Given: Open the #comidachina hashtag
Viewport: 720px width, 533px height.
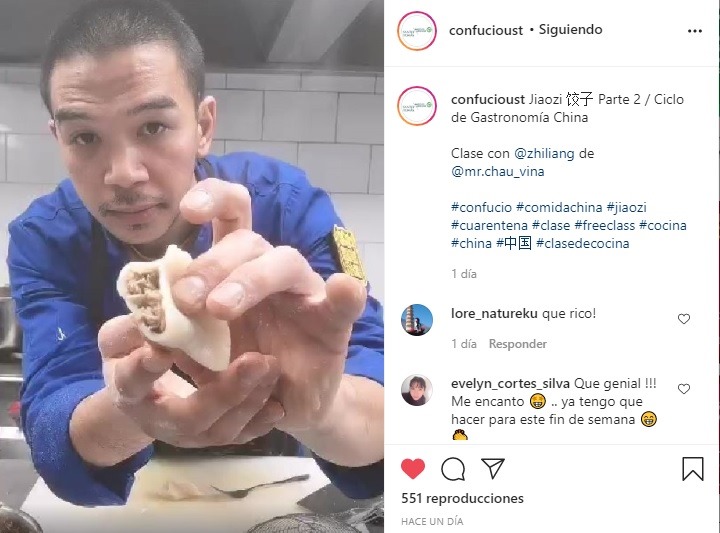Looking at the screenshot, I should [x=559, y=208].
